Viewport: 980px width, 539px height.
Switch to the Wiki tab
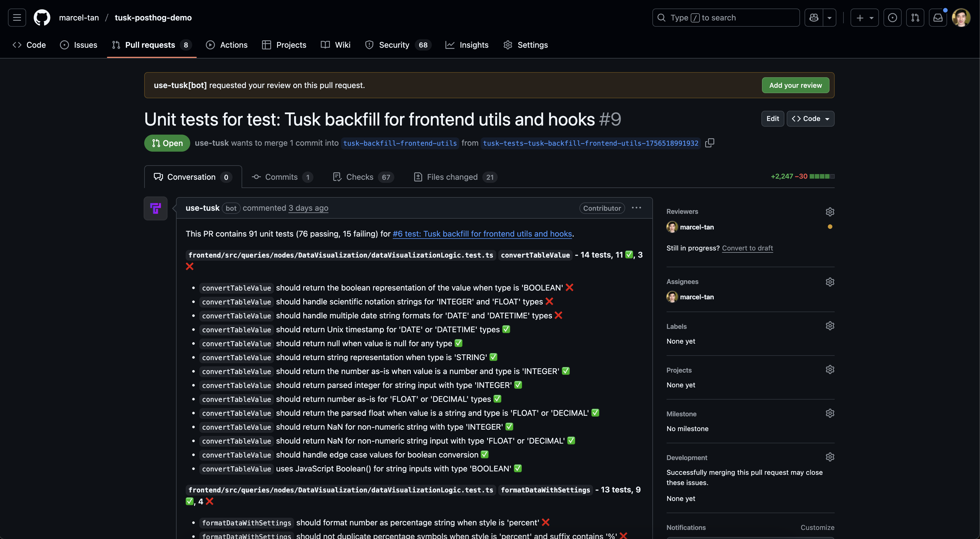[x=336, y=45]
